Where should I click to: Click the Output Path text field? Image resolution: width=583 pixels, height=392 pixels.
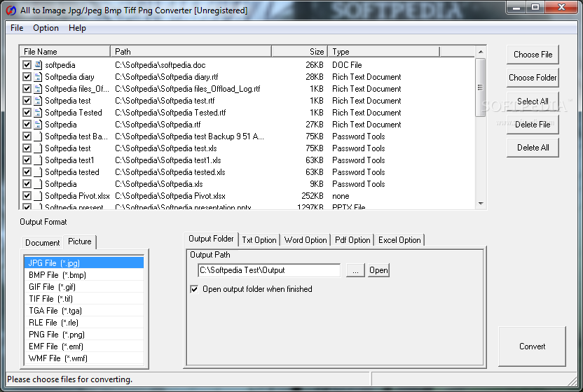[x=269, y=270]
